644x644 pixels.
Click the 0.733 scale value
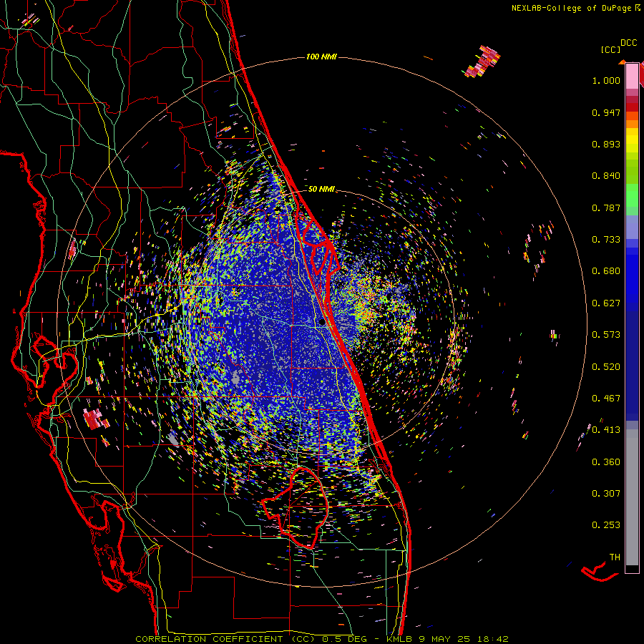(x=606, y=240)
